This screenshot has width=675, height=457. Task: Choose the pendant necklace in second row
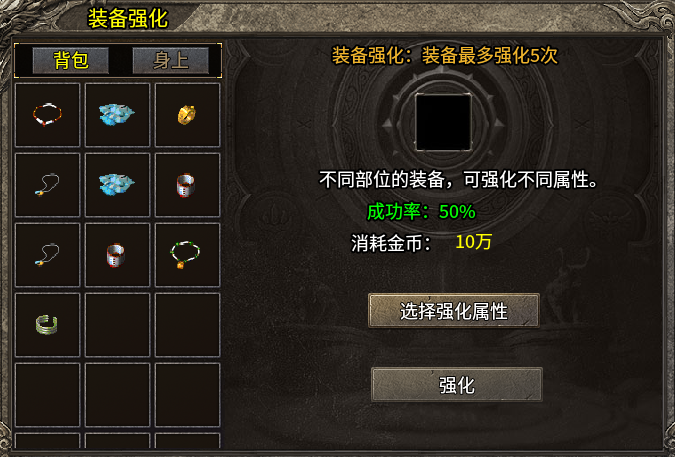pos(47,185)
